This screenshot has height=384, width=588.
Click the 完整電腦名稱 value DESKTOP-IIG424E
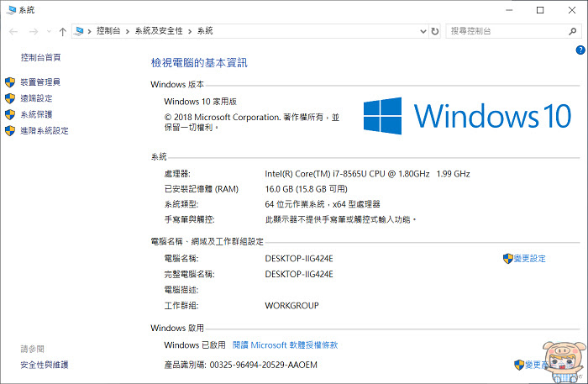(x=299, y=274)
